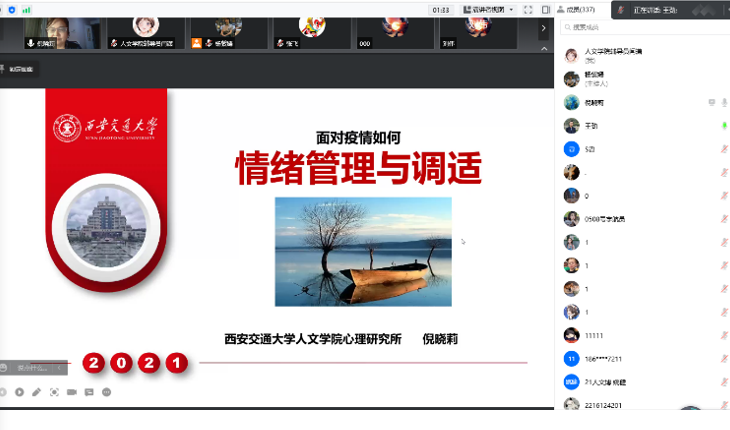Open the subtitles icon in slide toolbar
The width and height of the screenshot is (730, 430).
[x=89, y=392]
